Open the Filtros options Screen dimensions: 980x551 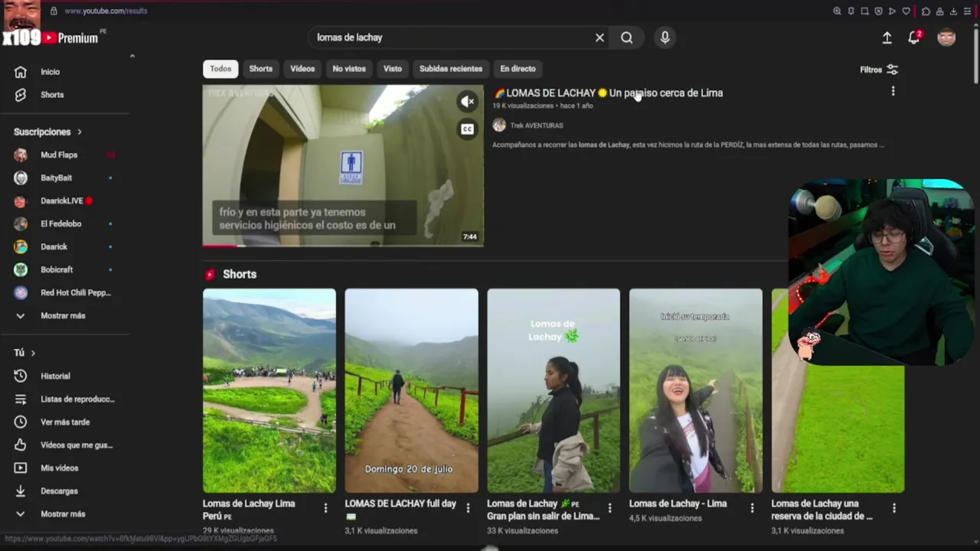click(x=879, y=70)
